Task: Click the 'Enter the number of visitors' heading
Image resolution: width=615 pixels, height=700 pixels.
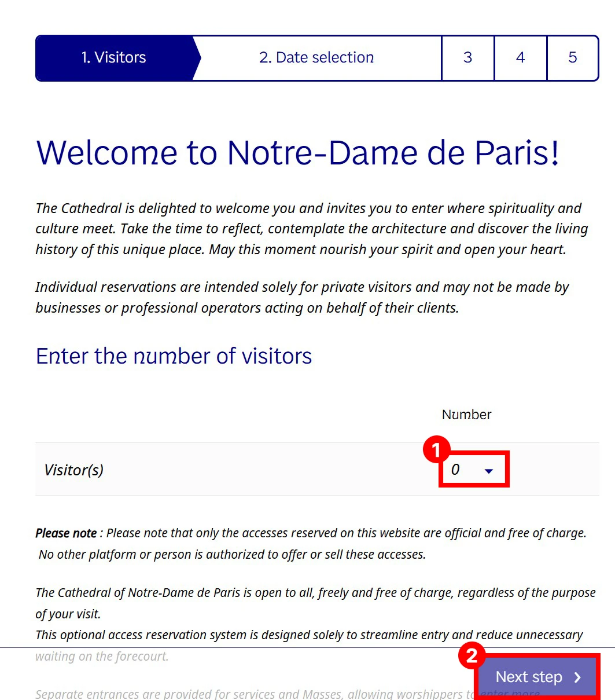Action: click(174, 356)
